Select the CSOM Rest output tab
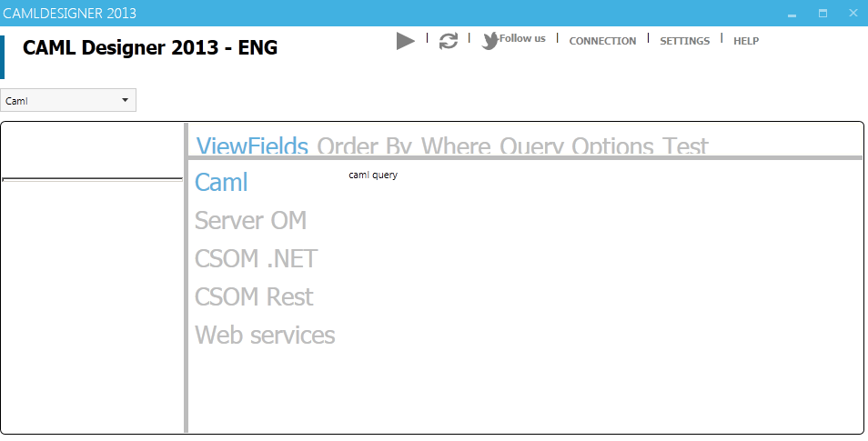The image size is (868, 441). pyautogui.click(x=254, y=296)
